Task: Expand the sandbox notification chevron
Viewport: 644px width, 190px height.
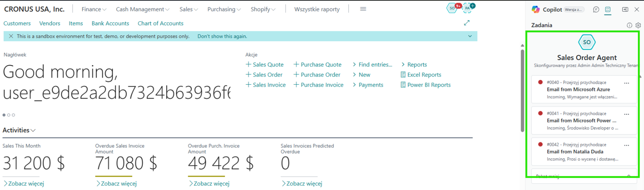Action: [470, 36]
